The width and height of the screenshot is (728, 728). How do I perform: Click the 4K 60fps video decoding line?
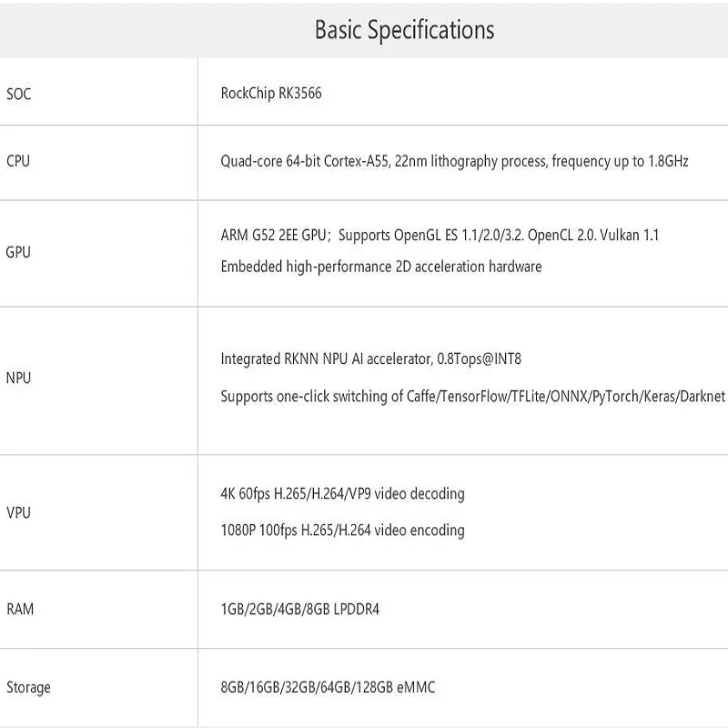coord(342,493)
